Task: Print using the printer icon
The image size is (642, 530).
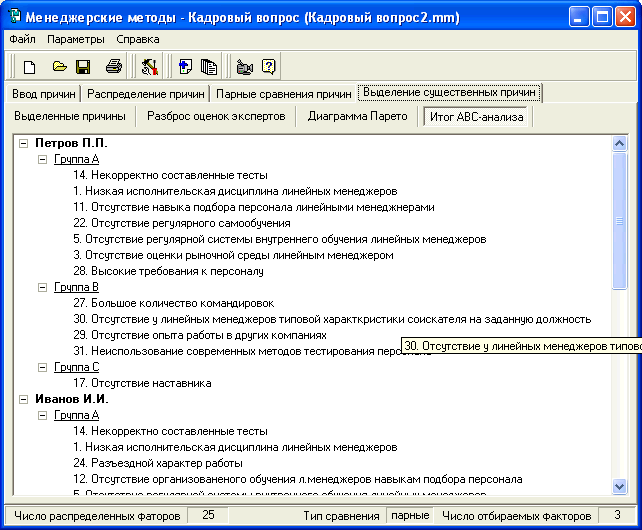Action: click(113, 67)
